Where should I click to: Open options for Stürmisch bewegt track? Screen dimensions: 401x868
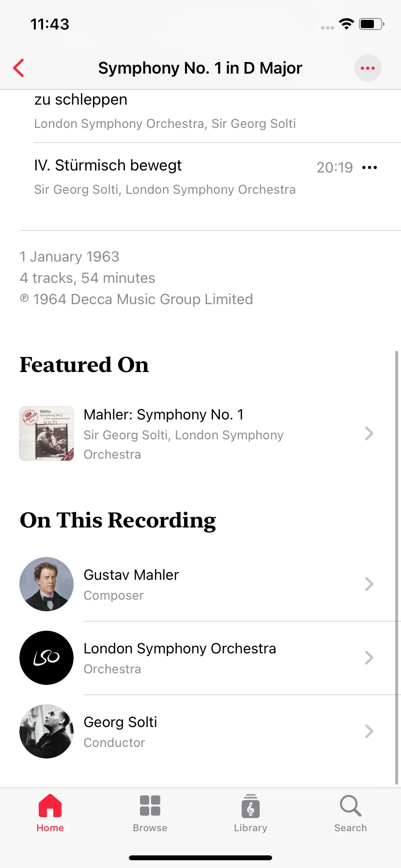[370, 168]
